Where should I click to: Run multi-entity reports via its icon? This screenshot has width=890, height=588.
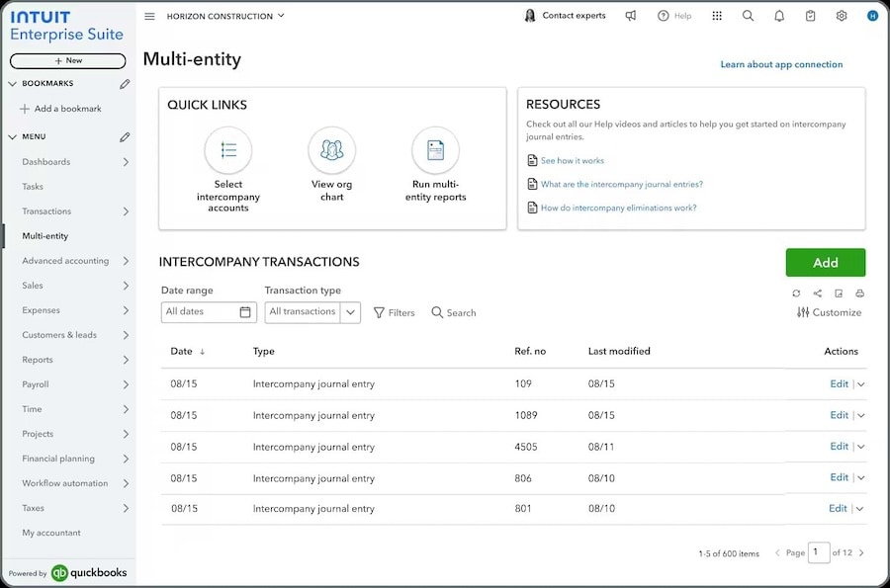(435, 149)
